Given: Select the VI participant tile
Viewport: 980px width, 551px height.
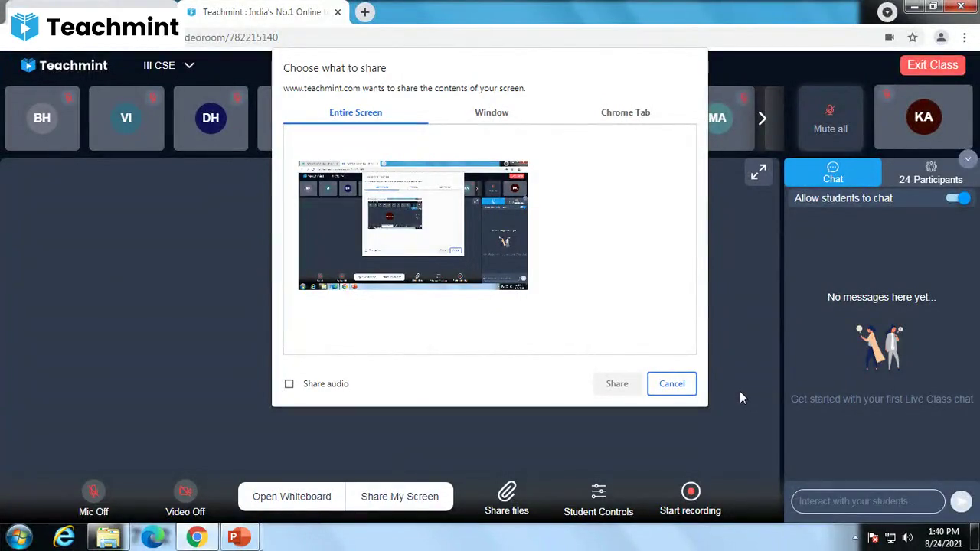Looking at the screenshot, I should click(126, 118).
